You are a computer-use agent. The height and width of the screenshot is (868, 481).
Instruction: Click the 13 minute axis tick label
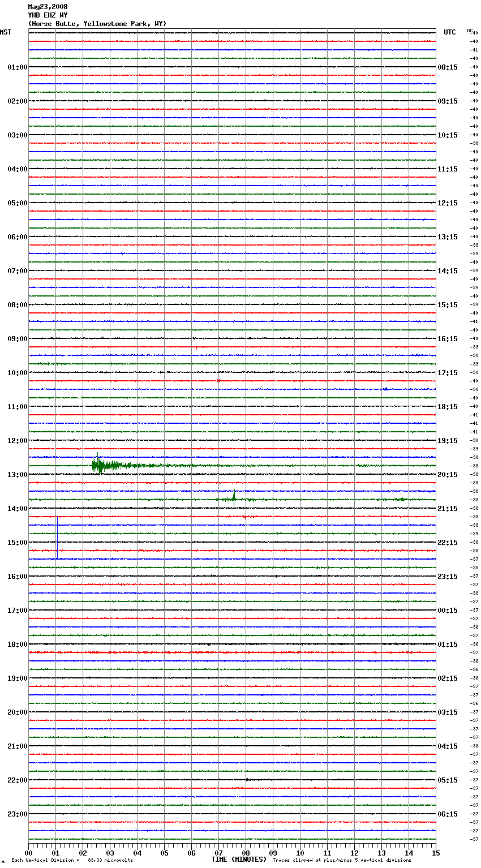(382, 853)
